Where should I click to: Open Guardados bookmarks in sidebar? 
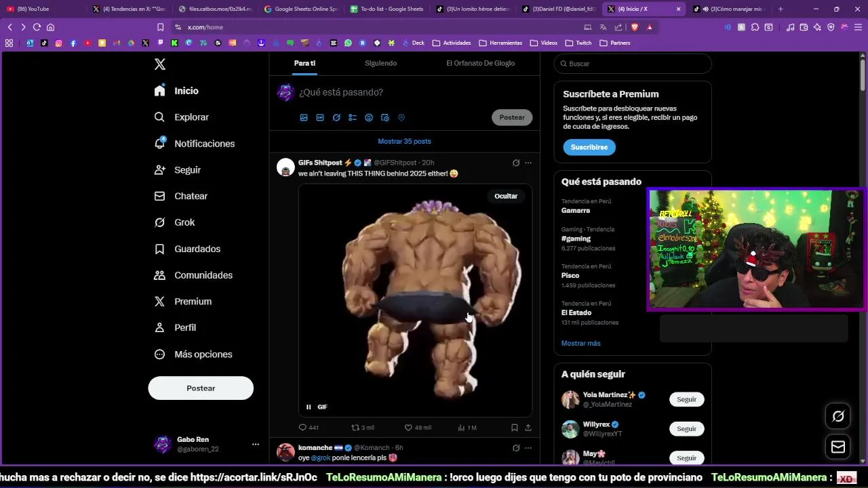pyautogui.click(x=187, y=249)
